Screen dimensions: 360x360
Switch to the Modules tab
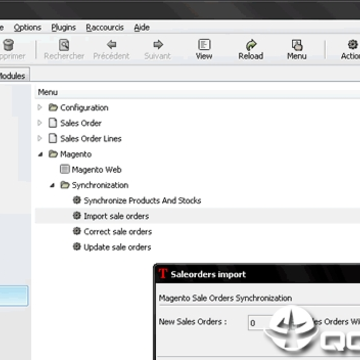pyautogui.click(x=13, y=75)
